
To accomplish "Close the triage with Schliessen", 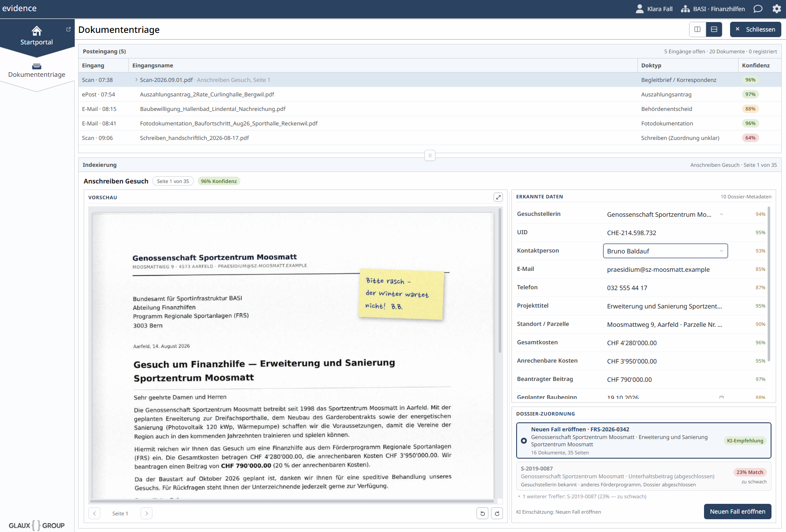I will pos(755,29).
